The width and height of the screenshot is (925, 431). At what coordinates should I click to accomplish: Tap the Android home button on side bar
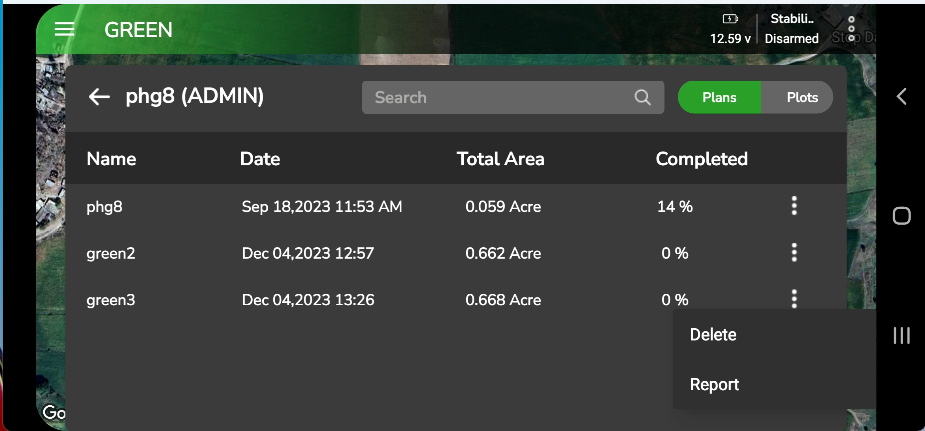(901, 216)
